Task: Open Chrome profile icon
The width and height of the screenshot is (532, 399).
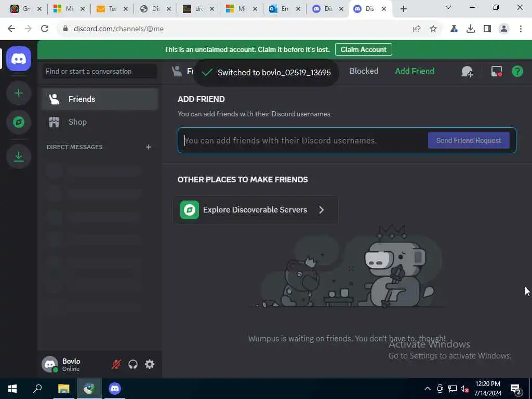Action: 504,29
